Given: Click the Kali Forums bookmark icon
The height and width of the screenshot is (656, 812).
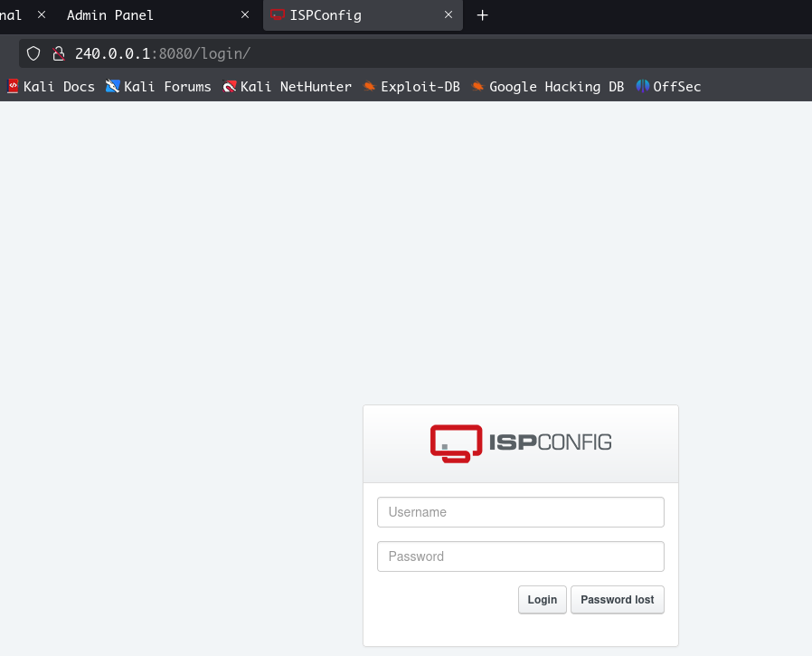Looking at the screenshot, I should coord(112,86).
